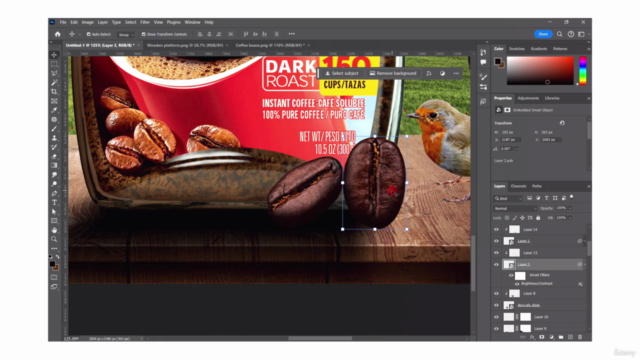The height and width of the screenshot is (360, 640).
Task: Open the workspace switcher dropdown
Action: coord(581,34)
